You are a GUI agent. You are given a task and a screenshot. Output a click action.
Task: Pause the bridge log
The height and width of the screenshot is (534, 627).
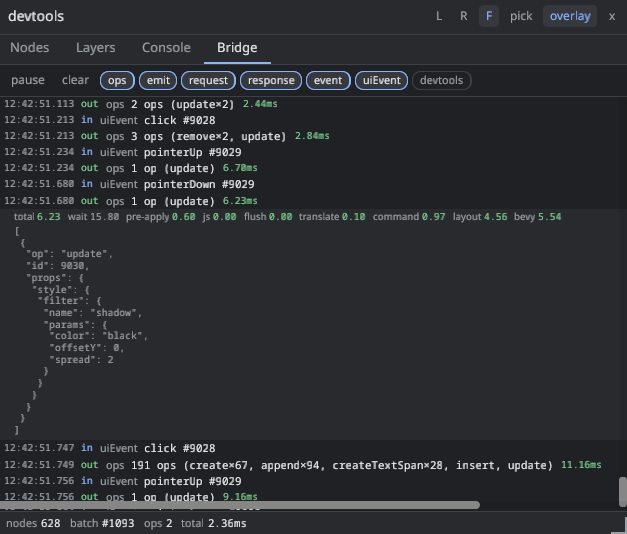[28, 80]
